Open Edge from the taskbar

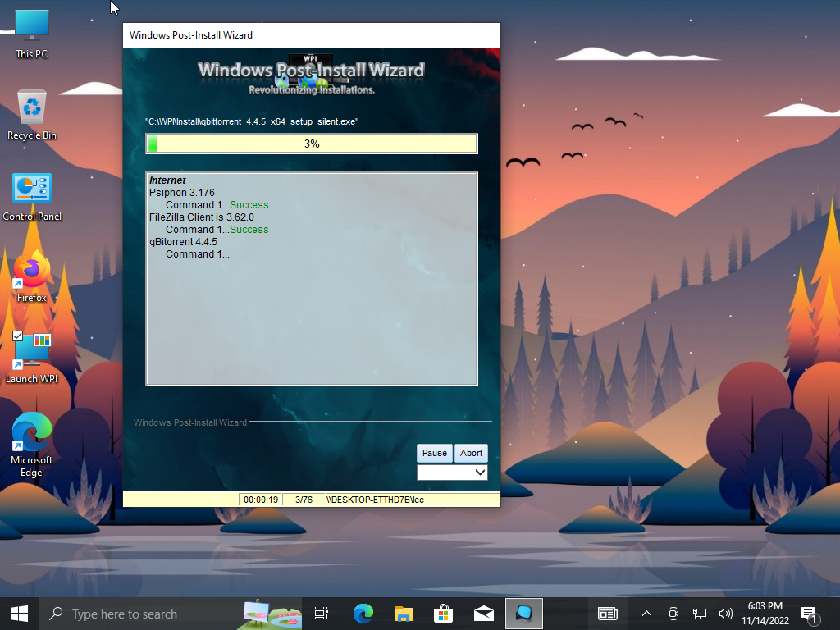pos(363,614)
